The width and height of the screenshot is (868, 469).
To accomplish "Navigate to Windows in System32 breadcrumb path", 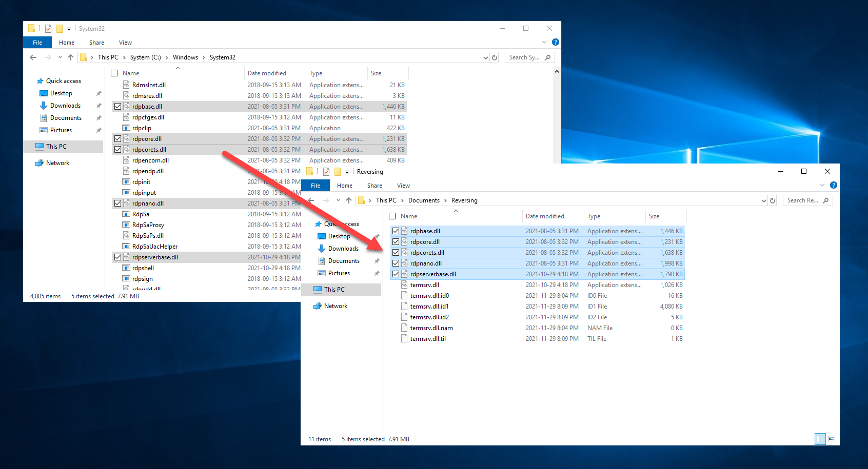I will [x=185, y=57].
